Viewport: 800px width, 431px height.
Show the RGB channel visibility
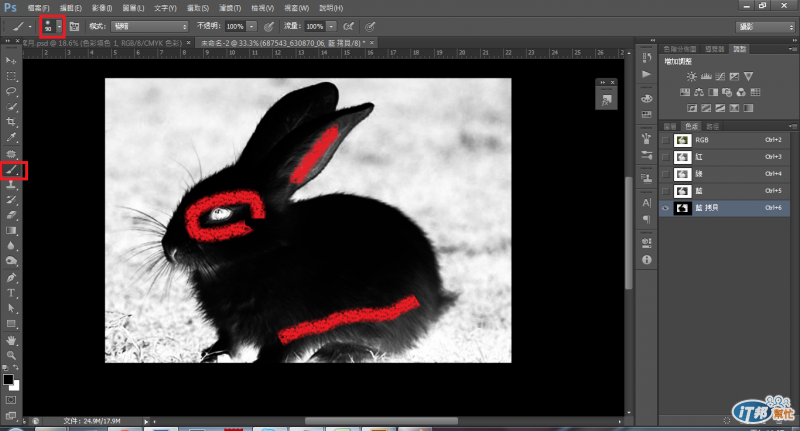pos(665,140)
